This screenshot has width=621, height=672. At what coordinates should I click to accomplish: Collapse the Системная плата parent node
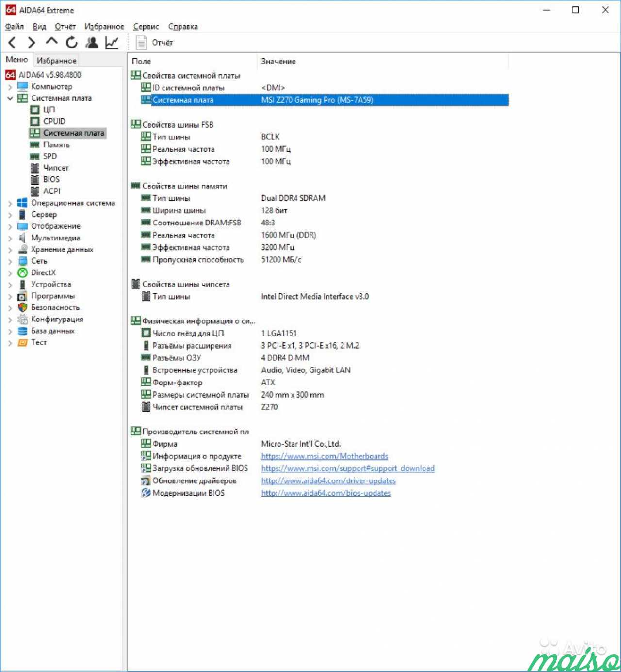(x=10, y=98)
